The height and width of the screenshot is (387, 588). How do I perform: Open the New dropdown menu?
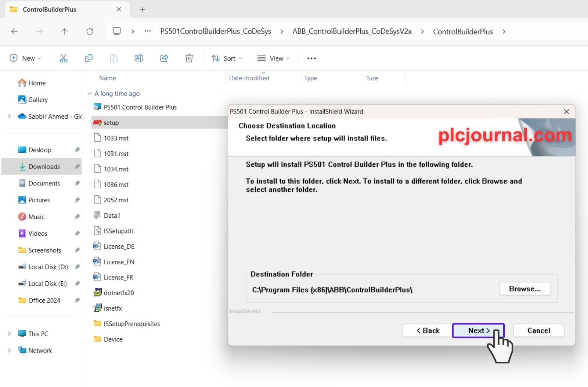[25, 58]
